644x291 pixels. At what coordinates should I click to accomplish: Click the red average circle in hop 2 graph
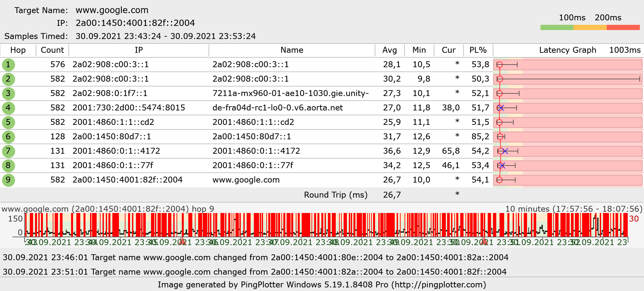tap(500, 79)
